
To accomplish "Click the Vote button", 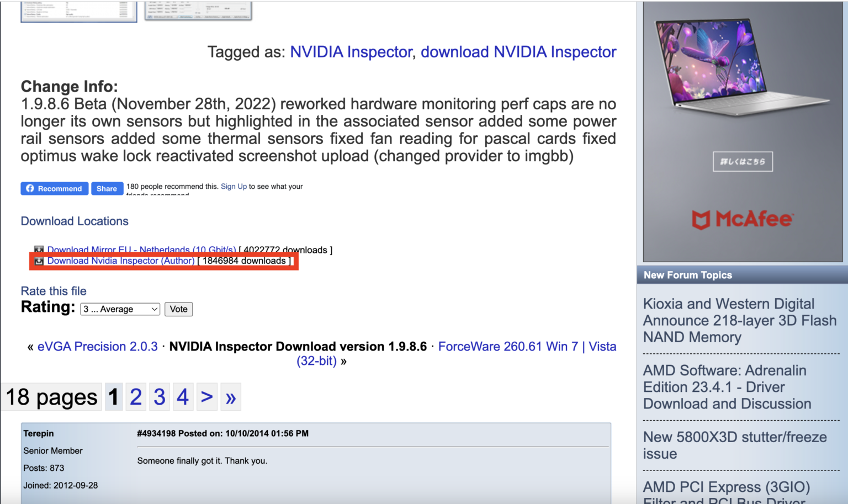I will pyautogui.click(x=178, y=309).
